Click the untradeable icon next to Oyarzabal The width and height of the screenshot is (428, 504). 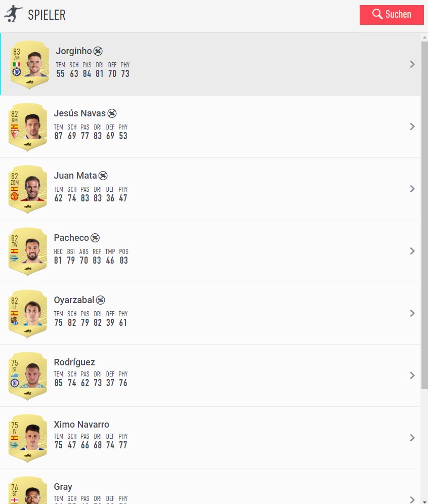pyautogui.click(x=101, y=300)
